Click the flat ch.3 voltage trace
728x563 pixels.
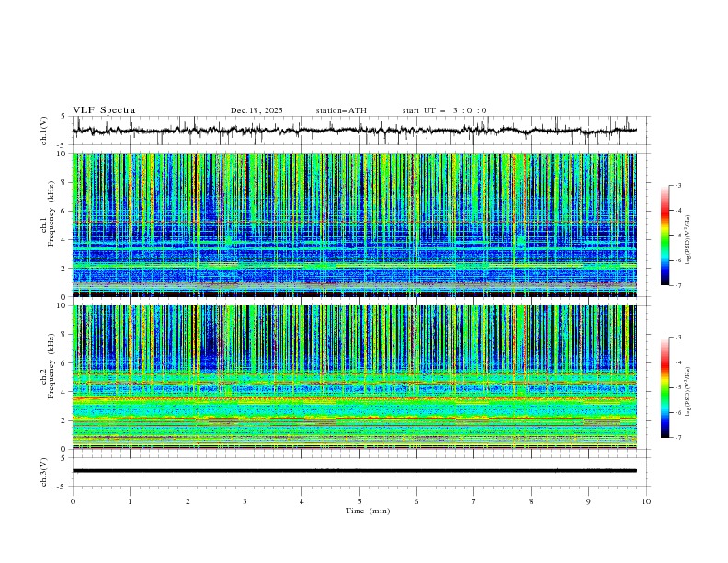pyautogui.click(x=358, y=470)
